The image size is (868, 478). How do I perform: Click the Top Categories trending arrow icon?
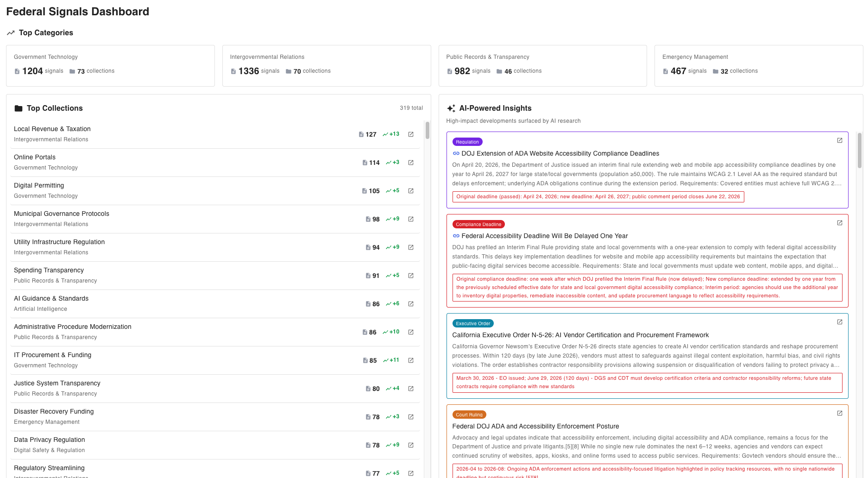[11, 33]
